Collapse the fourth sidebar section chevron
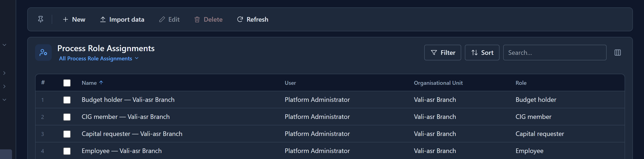The image size is (644, 159). click(4, 100)
